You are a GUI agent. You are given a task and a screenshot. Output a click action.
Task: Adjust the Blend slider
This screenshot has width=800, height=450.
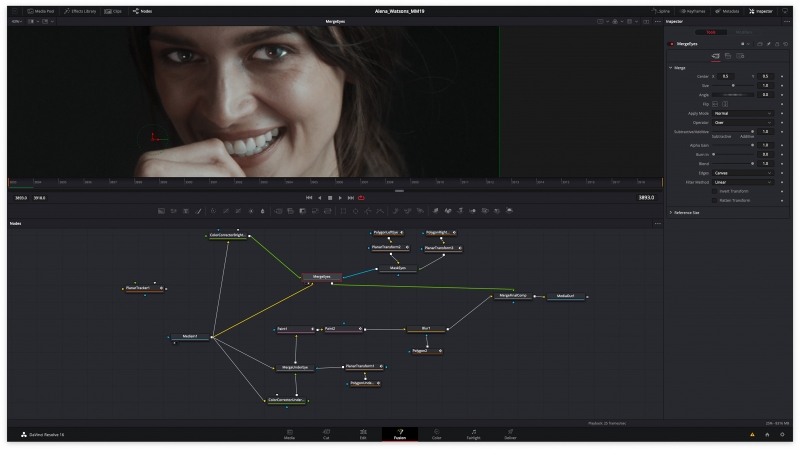click(x=732, y=164)
